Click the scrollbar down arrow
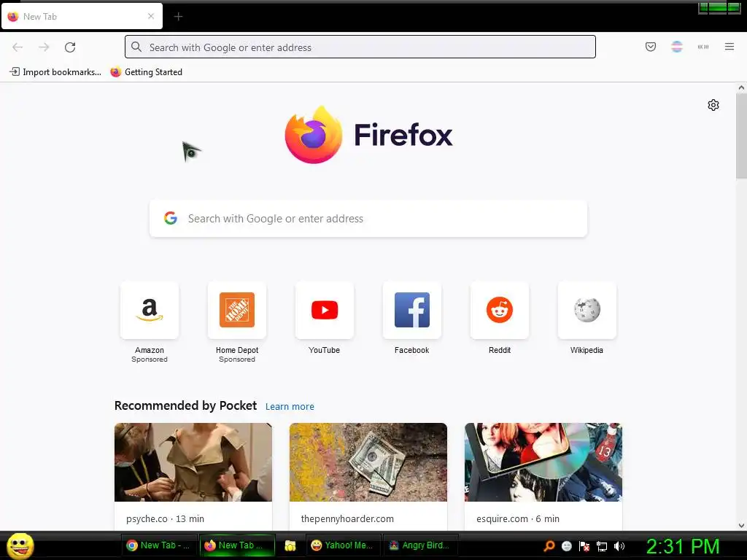The height and width of the screenshot is (560, 747). click(x=741, y=525)
